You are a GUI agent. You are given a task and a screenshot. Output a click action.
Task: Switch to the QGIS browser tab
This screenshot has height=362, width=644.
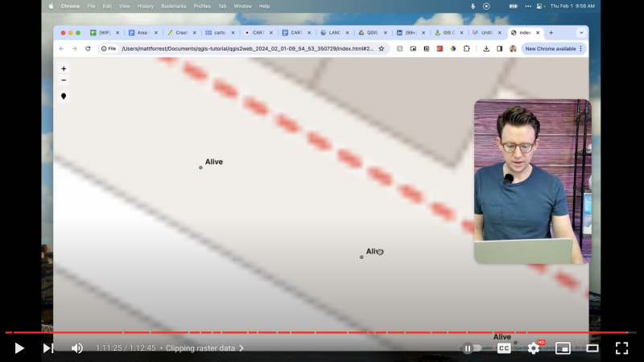[369, 33]
